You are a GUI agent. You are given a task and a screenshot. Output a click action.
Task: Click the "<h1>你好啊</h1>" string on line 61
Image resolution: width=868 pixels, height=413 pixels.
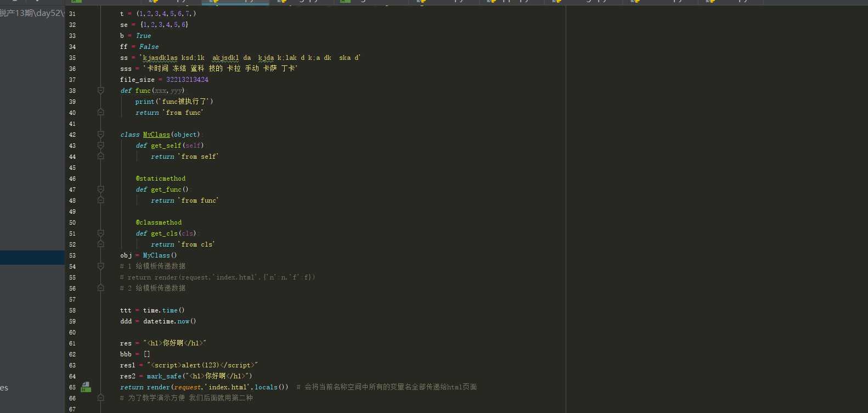click(174, 343)
